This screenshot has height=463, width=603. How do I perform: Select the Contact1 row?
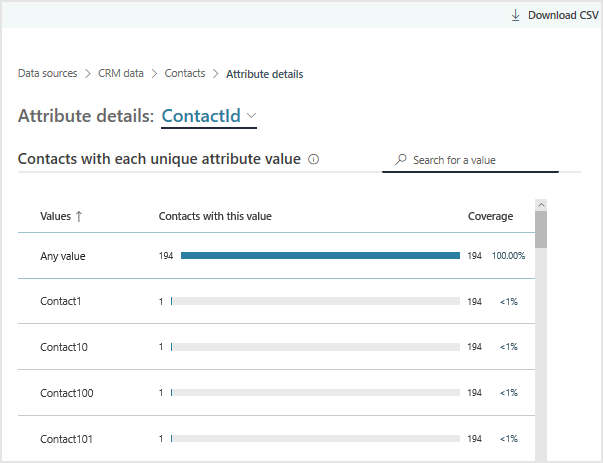click(61, 301)
